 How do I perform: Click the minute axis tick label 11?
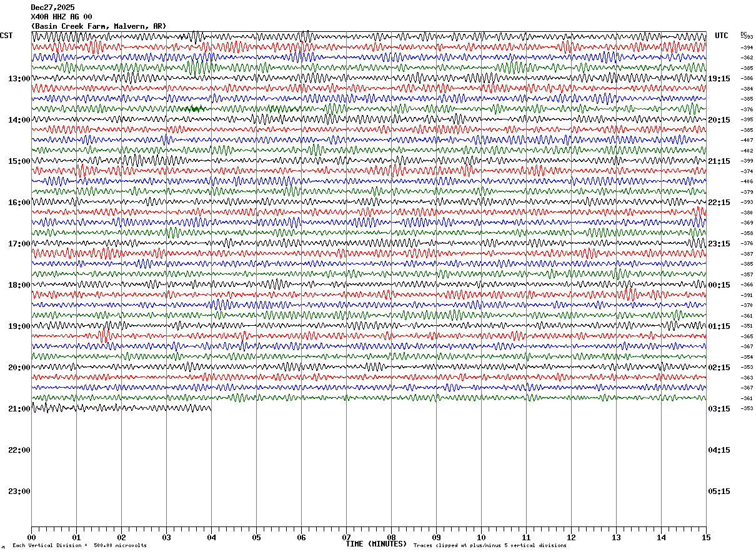point(526,537)
